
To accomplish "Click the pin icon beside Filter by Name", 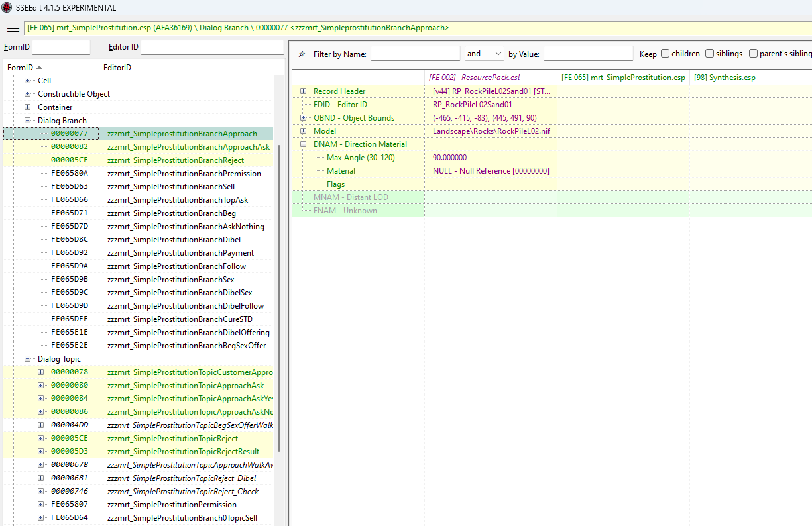I will point(302,54).
